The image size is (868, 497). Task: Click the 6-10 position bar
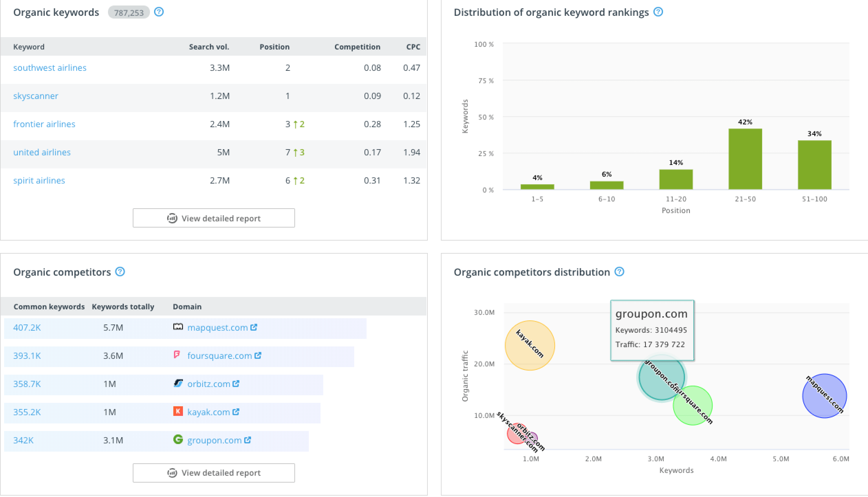tap(607, 185)
